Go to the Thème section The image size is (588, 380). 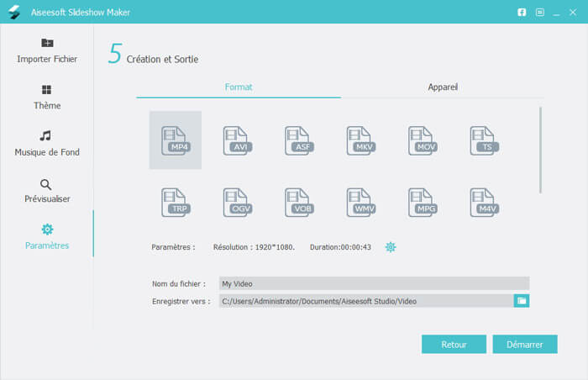click(47, 97)
